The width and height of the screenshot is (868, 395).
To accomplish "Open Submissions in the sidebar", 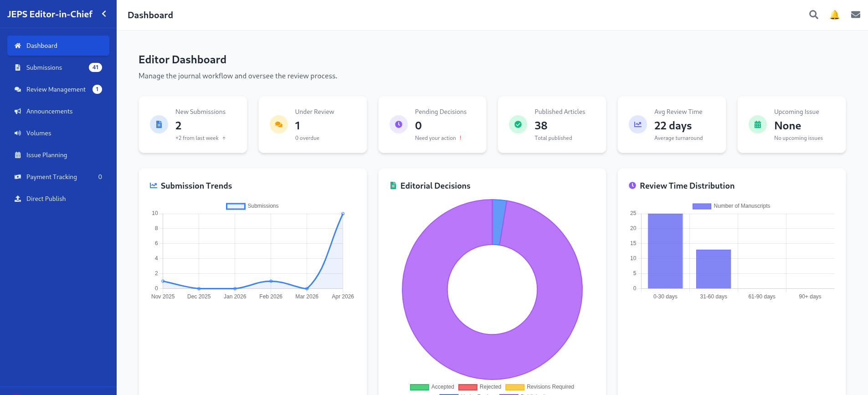I will (x=58, y=67).
